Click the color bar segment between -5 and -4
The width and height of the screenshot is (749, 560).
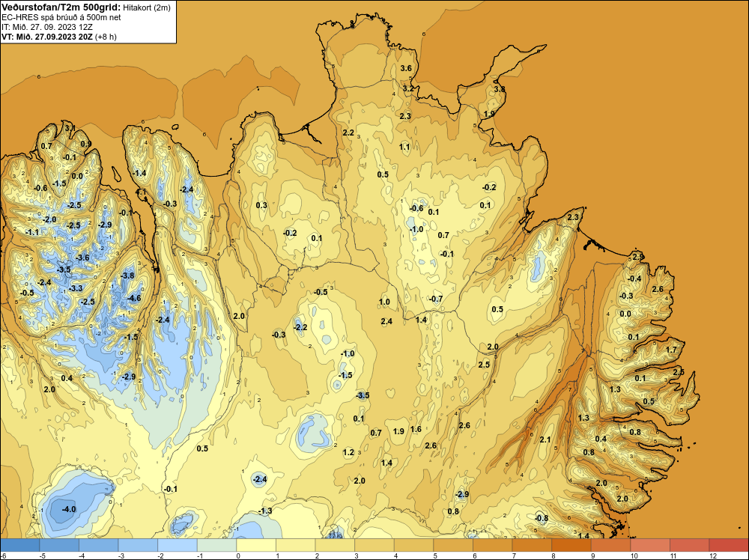59,545
